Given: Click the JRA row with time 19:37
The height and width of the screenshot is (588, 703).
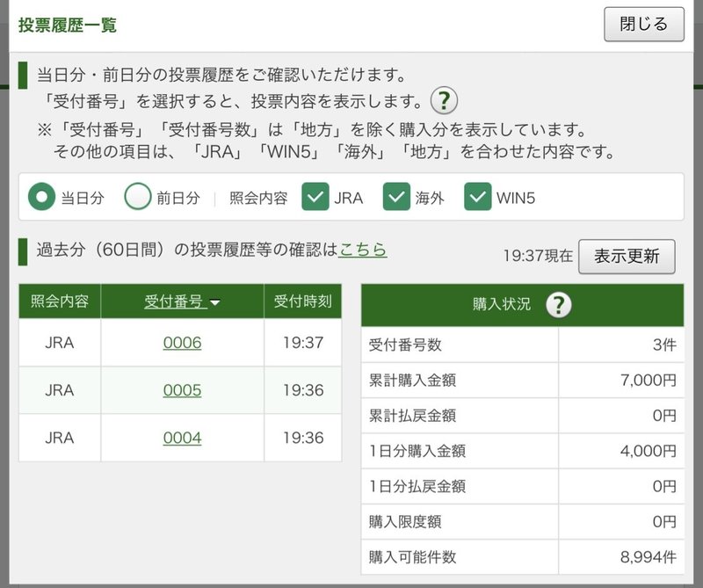Looking at the screenshot, I should pos(60,343).
